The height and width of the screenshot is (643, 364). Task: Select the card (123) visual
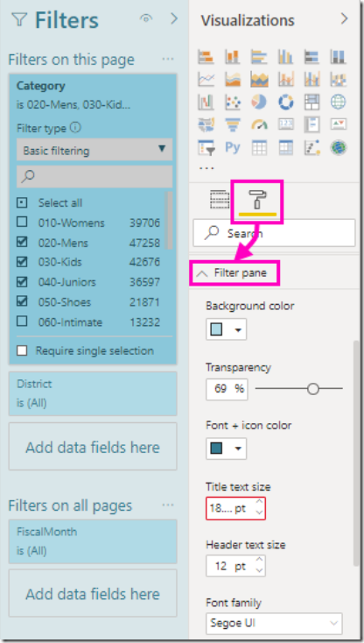[x=285, y=124]
